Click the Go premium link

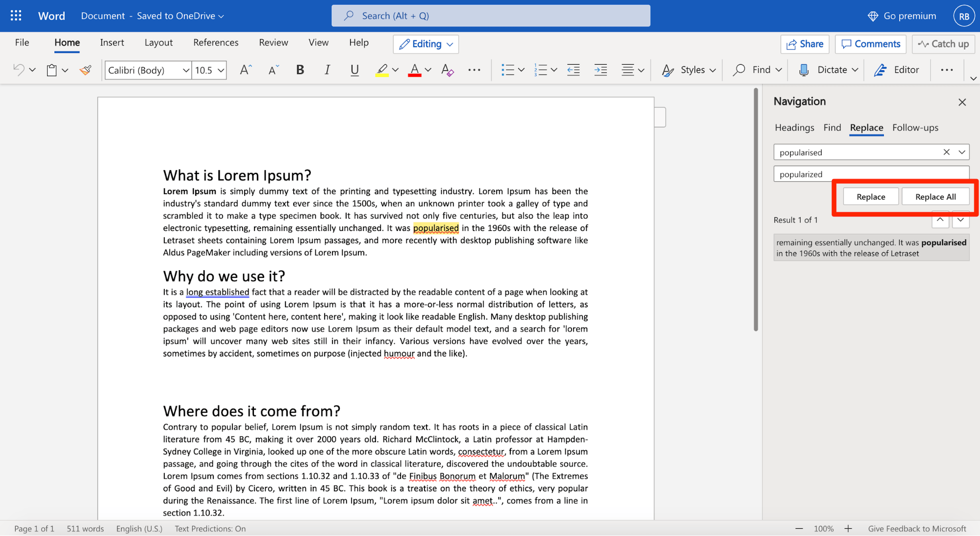tap(908, 15)
